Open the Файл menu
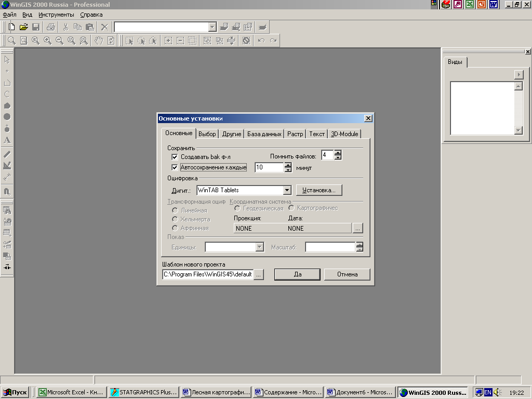Screen dimensions: 532x399 pos(9,15)
